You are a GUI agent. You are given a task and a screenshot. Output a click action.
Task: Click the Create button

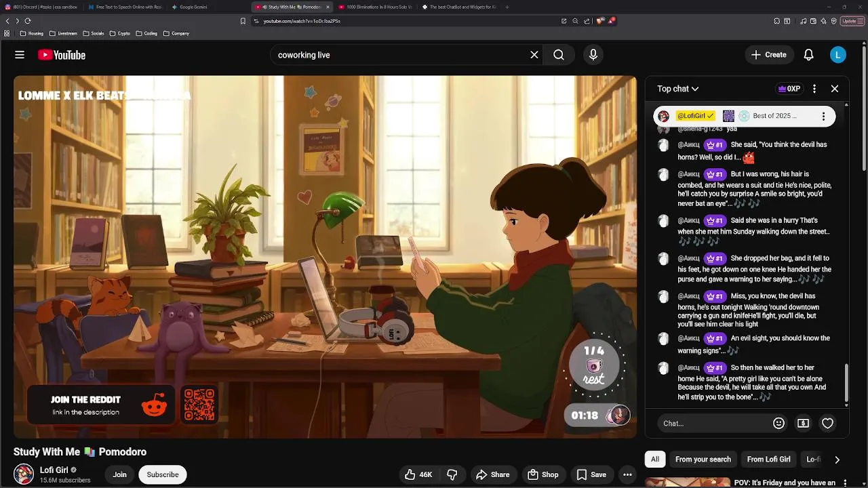pos(769,55)
